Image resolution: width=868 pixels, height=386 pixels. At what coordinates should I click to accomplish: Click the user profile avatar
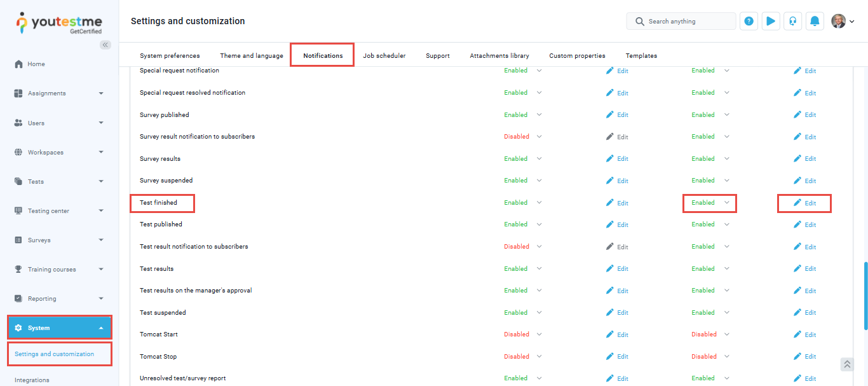[x=839, y=21]
